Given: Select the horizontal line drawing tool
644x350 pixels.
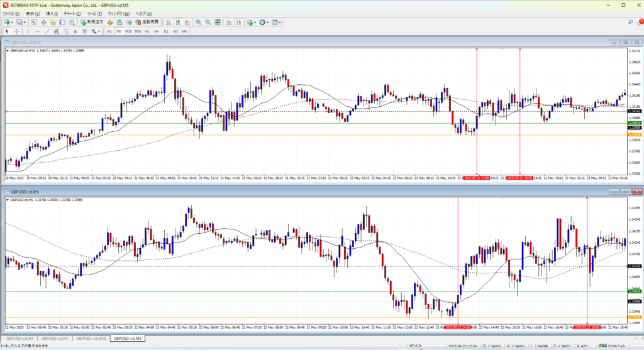Looking at the screenshot, I should click(x=38, y=31).
